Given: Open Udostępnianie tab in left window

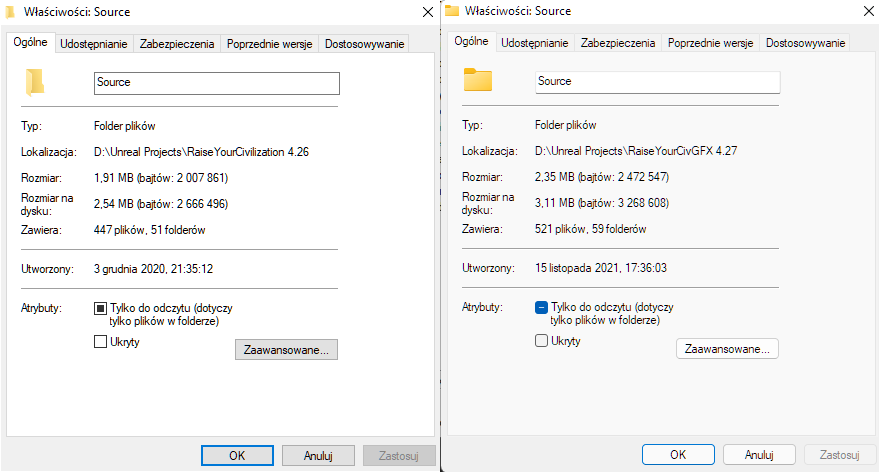Looking at the screenshot, I should pyautogui.click(x=94, y=44).
